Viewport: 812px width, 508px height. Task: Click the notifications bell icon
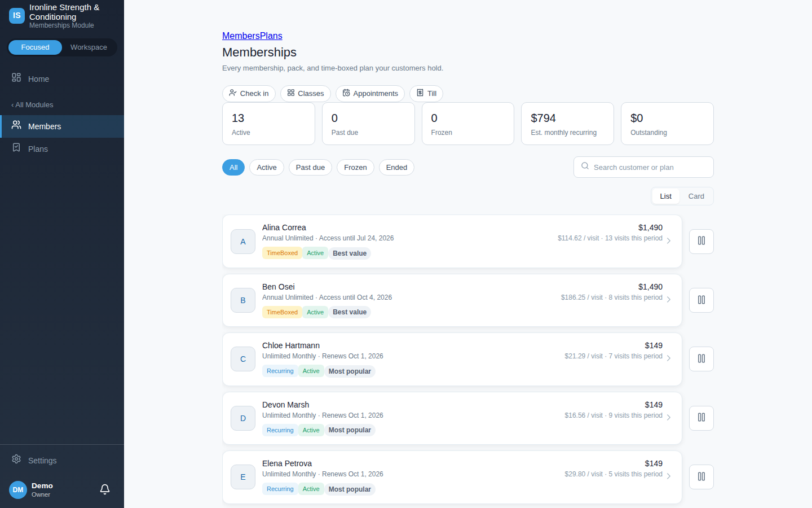pyautogui.click(x=105, y=489)
